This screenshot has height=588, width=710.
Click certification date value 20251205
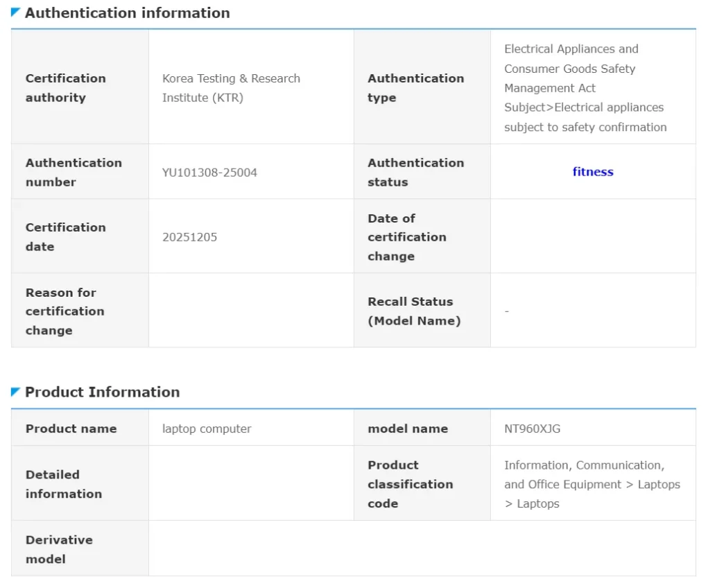pos(189,237)
